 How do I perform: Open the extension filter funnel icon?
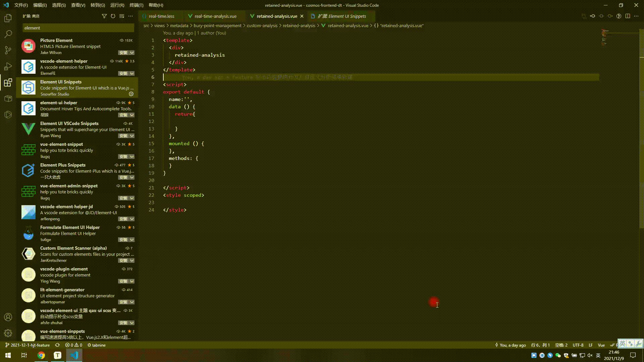[x=104, y=16]
